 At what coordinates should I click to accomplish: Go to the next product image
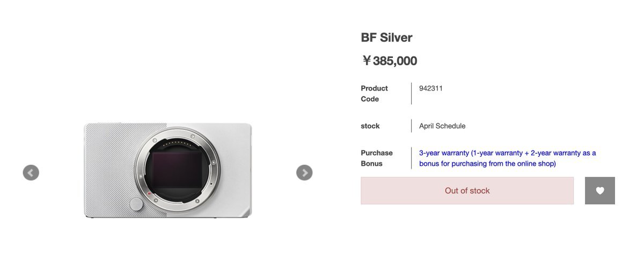(x=304, y=173)
